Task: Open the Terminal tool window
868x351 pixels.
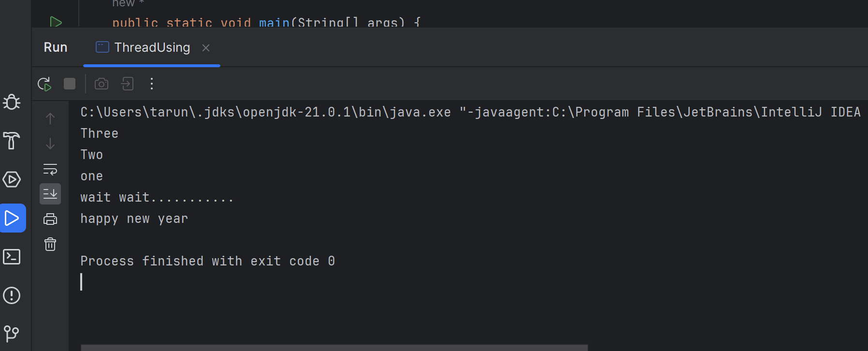Action: (x=12, y=257)
